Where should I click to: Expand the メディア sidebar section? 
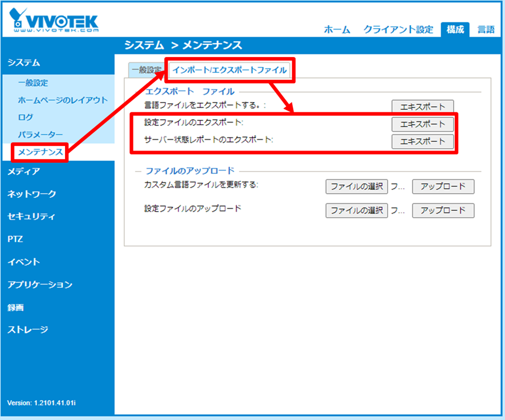pos(24,172)
